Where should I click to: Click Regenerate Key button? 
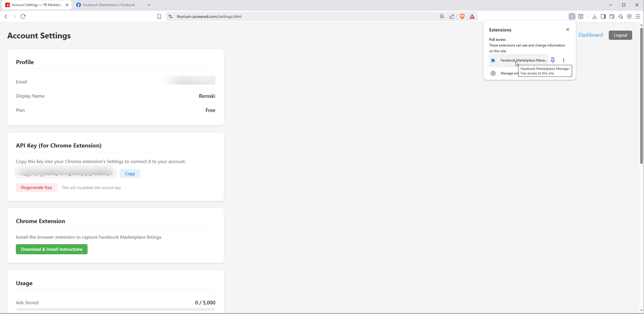pyautogui.click(x=37, y=188)
